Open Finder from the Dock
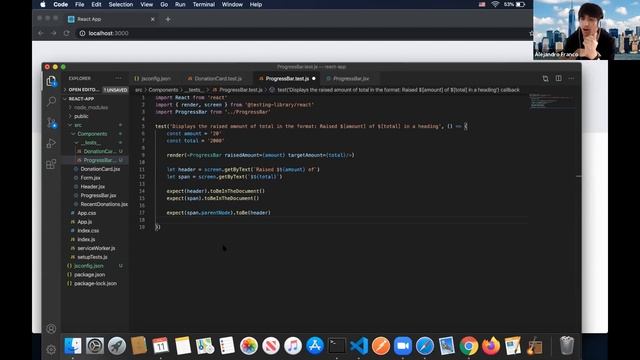 coord(73,346)
